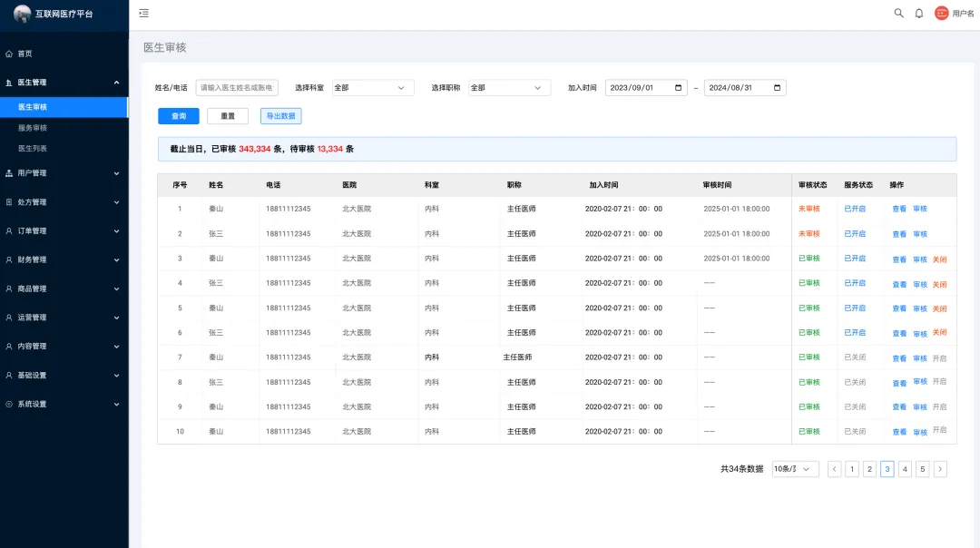Screen dimensions: 980x548
Task: Open calendar picker in end date field
Action: click(x=777, y=88)
